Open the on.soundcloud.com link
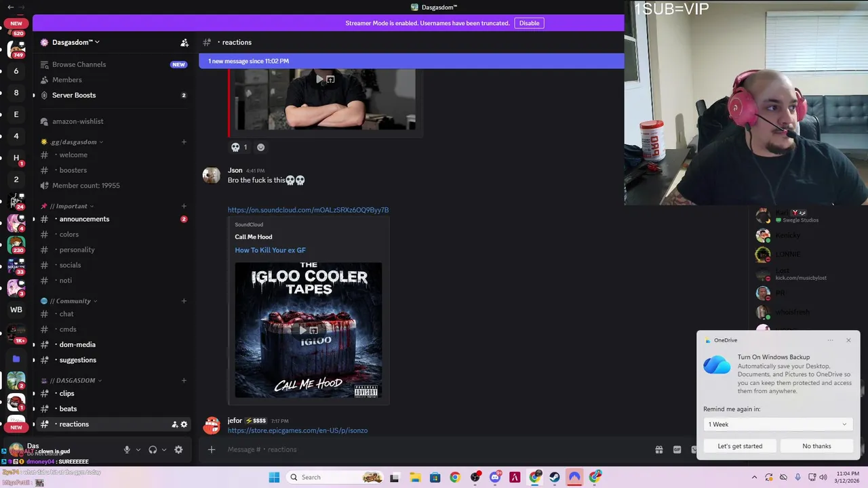 point(308,210)
